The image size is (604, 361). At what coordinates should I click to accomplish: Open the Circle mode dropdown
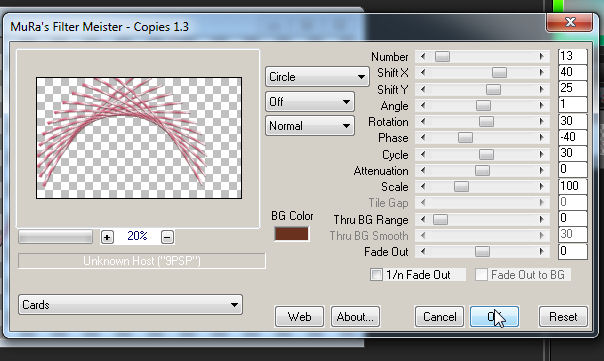point(317,77)
